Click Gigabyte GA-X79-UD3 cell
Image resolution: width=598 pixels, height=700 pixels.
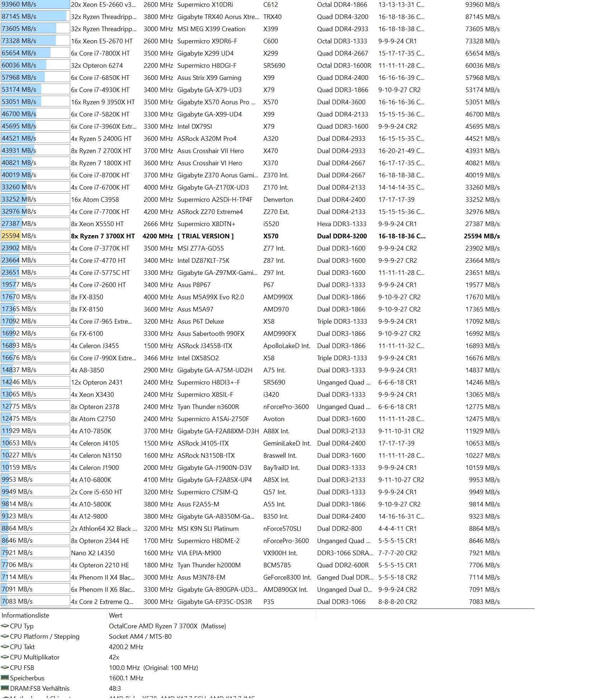(210, 90)
